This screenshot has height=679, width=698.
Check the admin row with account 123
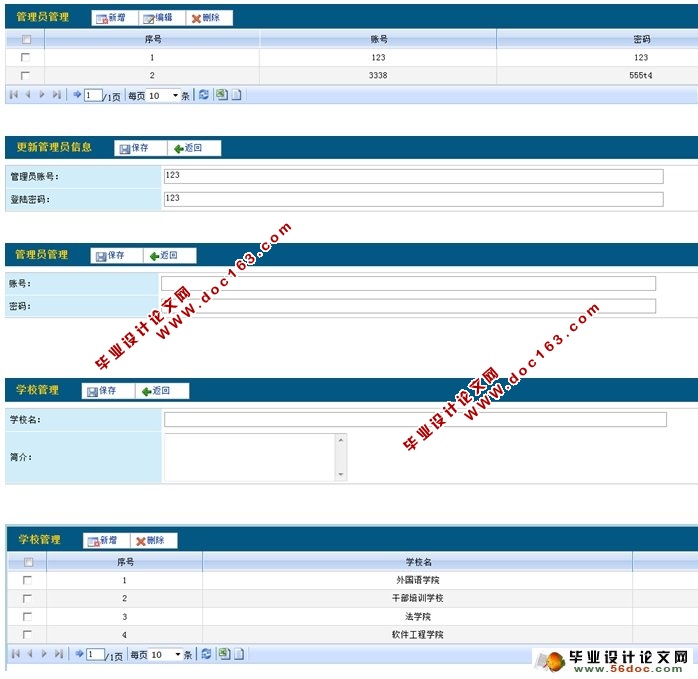click(x=25, y=57)
